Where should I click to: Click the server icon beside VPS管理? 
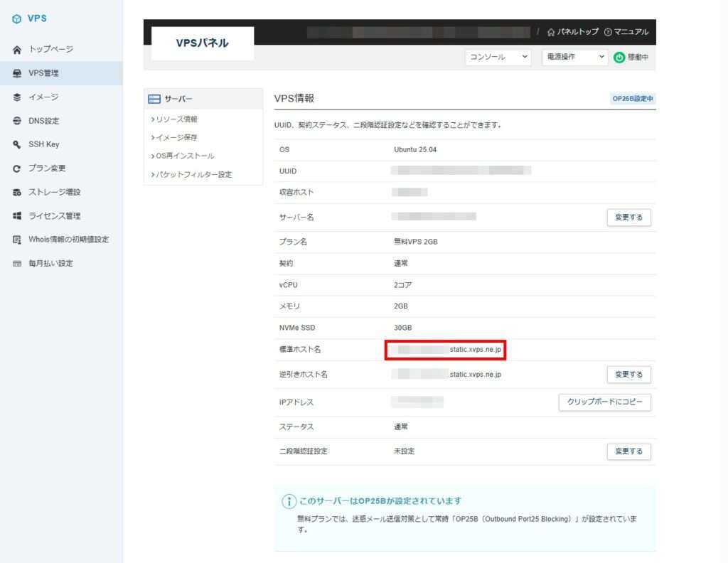click(17, 73)
